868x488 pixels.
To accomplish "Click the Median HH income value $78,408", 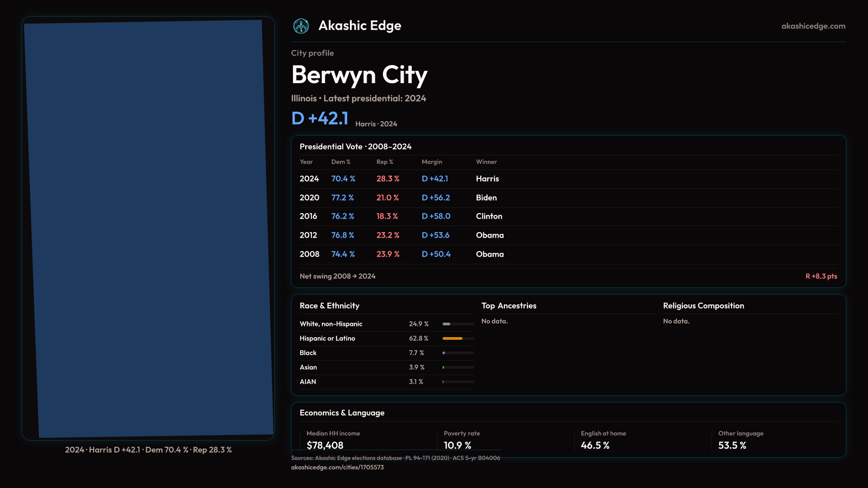I will click(x=325, y=446).
